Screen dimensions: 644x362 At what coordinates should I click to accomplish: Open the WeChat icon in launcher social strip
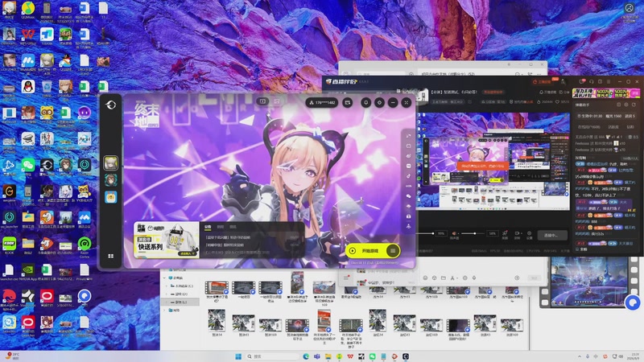point(409,196)
